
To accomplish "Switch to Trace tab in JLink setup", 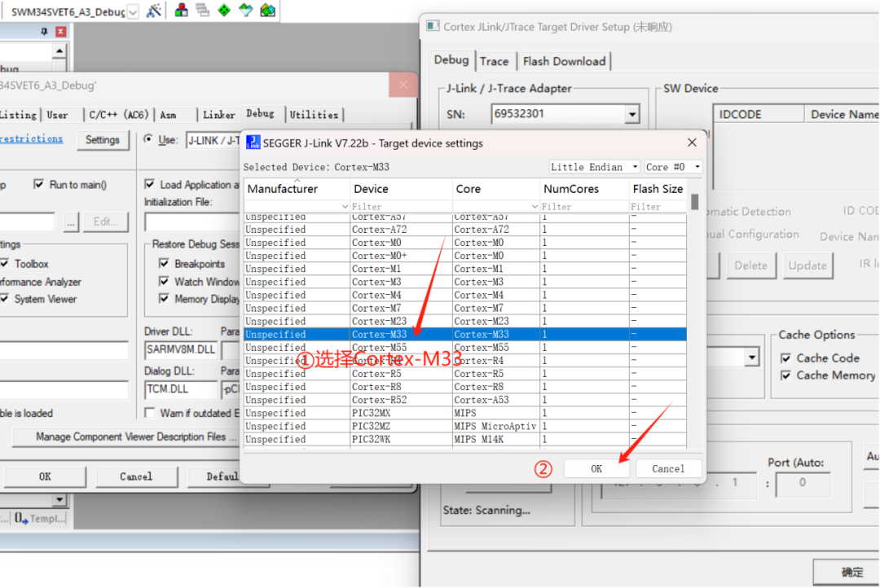I will point(494,61).
